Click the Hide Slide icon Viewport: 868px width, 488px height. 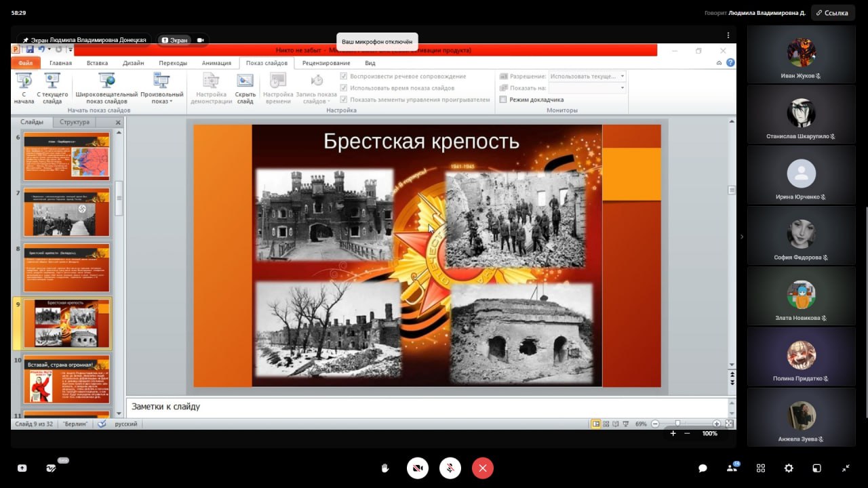pos(245,81)
